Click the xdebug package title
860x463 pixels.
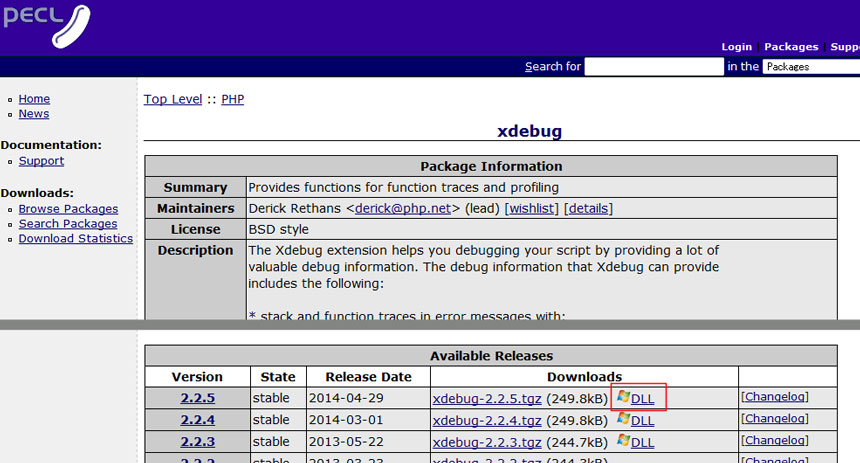[529, 131]
